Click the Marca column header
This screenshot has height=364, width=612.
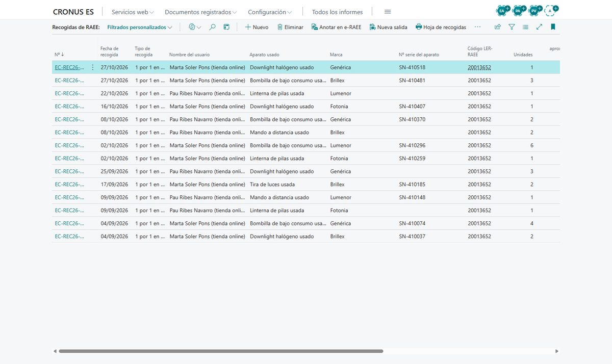pyautogui.click(x=336, y=55)
